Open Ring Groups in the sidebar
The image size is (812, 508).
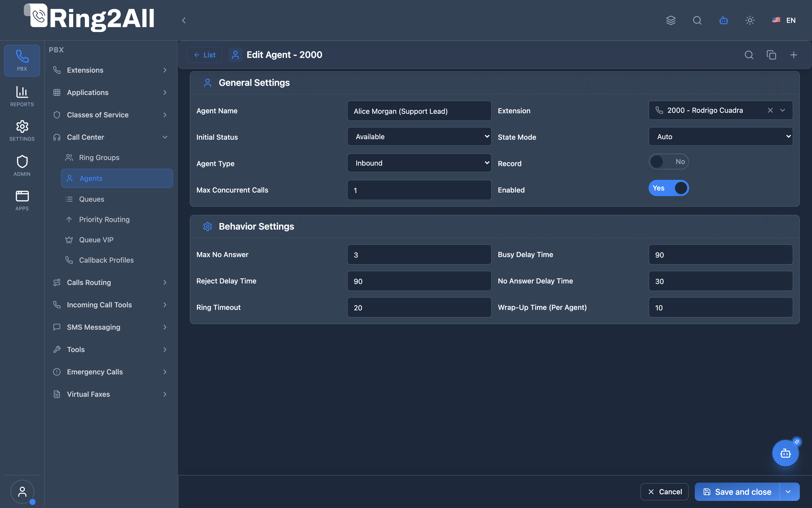click(x=117, y=157)
